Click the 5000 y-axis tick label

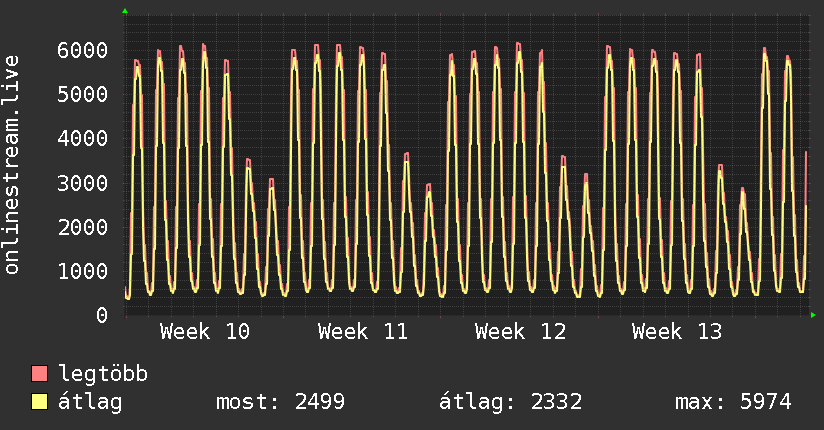point(82,94)
